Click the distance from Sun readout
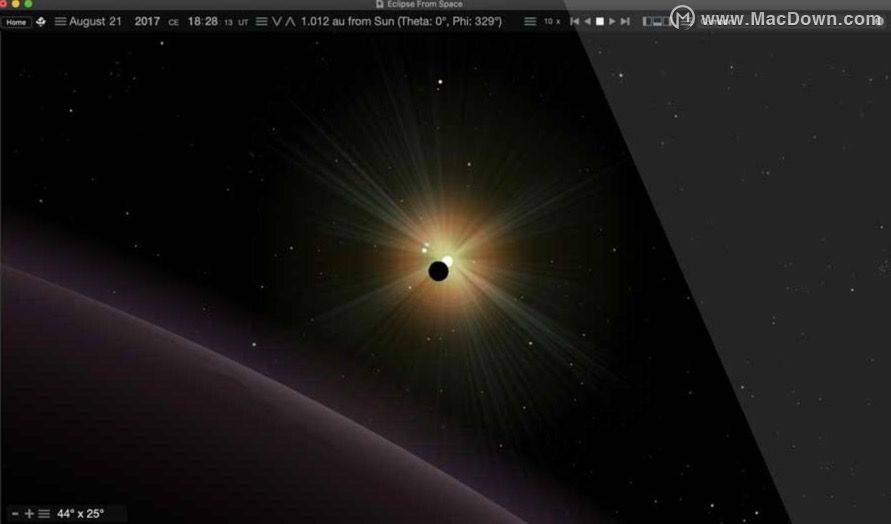891x524 pixels. pos(401,22)
